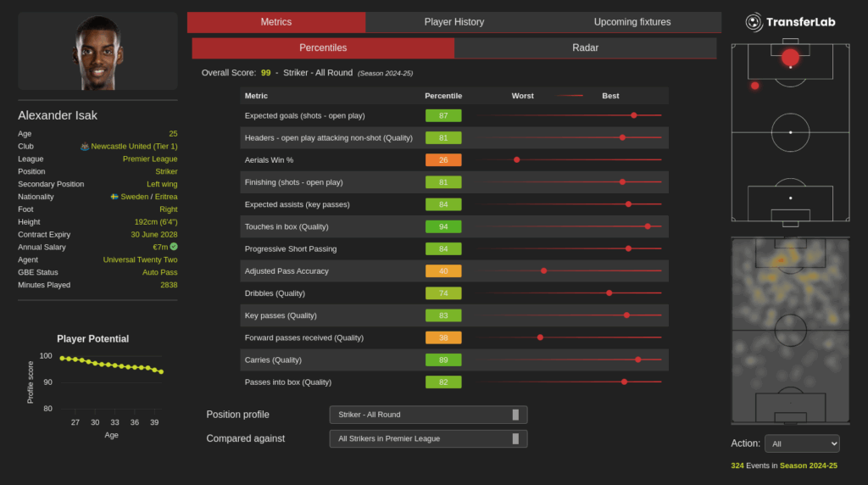
Task: Select the Percentiles sub-tab
Action: click(x=323, y=47)
